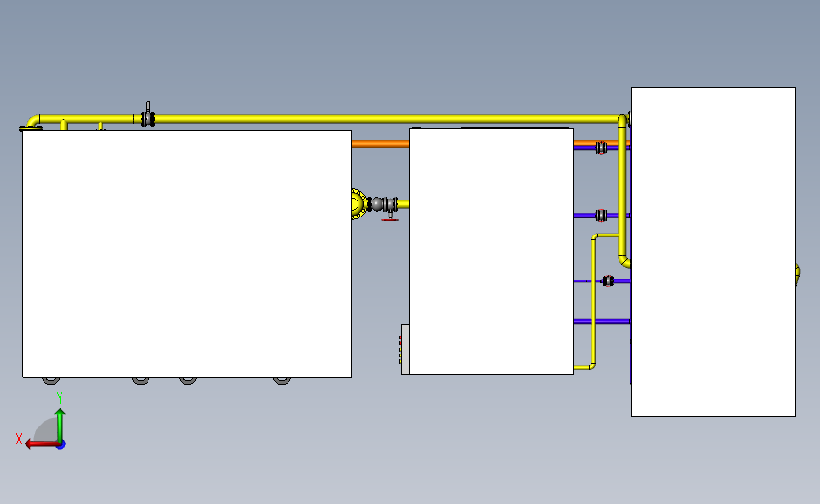Screen dimensions: 820x504
Task: Select the yellow elbow at the top pipe's left end
Action: (33, 121)
